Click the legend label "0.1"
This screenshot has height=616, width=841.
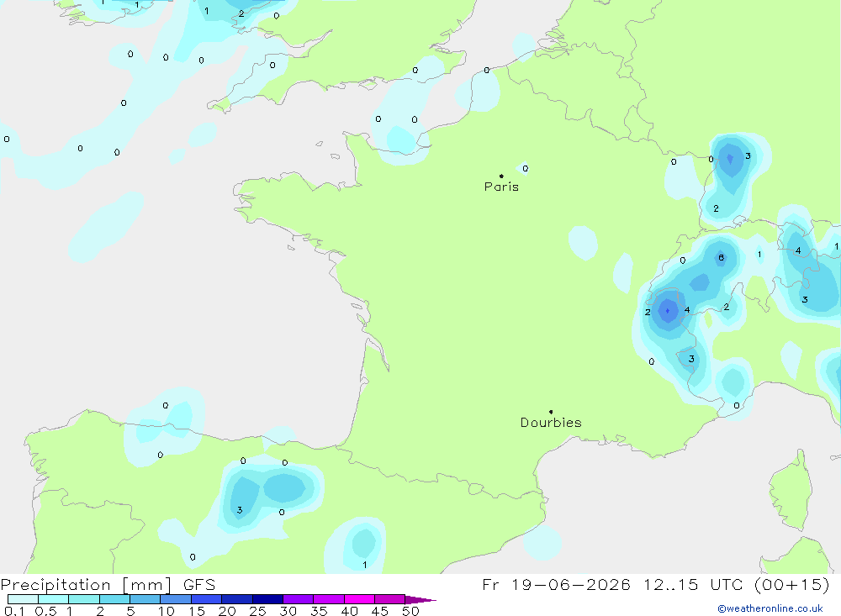[14, 611]
